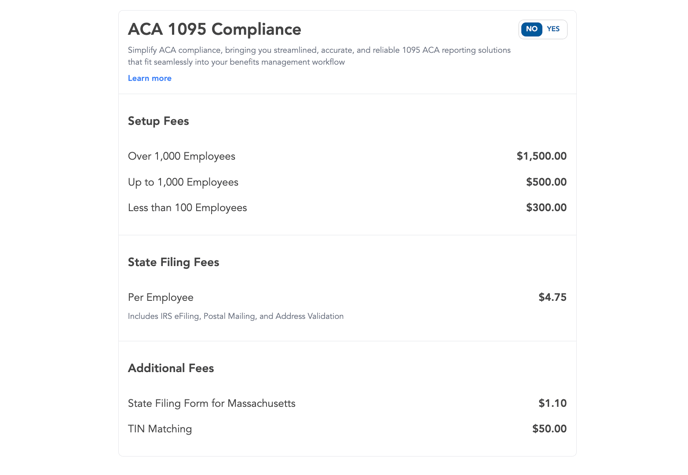Image resolution: width=688 pixels, height=475 pixels.
Task: Toggle ACA 1095 Compliance to YES
Action: pos(553,29)
